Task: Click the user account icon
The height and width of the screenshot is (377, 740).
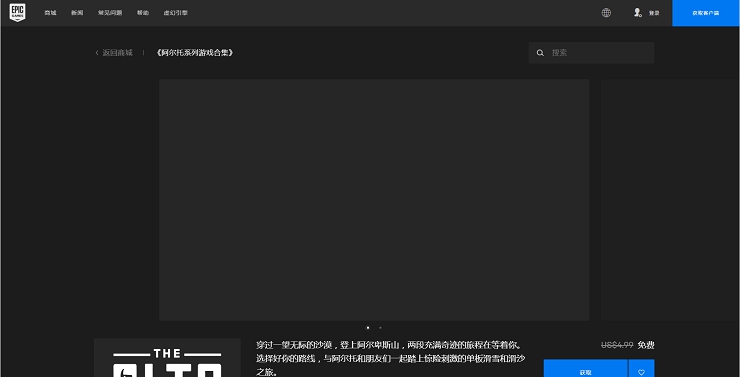Action: [x=638, y=13]
